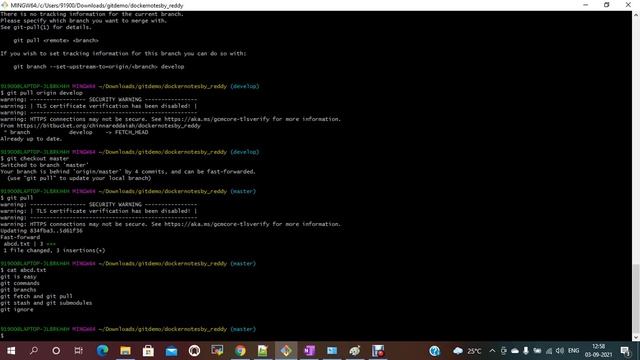This screenshot has width=640, height=360.
Task: Open the Windows Start menu
Action: 11,351
